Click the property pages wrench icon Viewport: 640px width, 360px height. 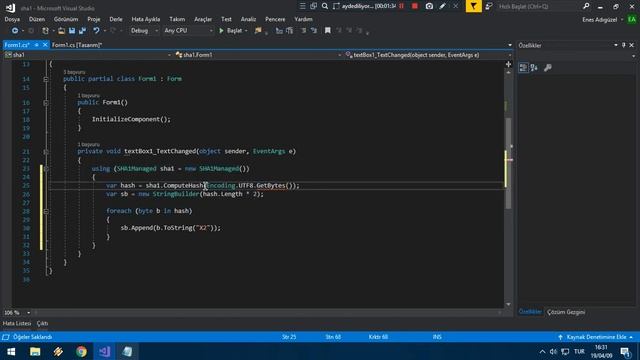click(548, 68)
